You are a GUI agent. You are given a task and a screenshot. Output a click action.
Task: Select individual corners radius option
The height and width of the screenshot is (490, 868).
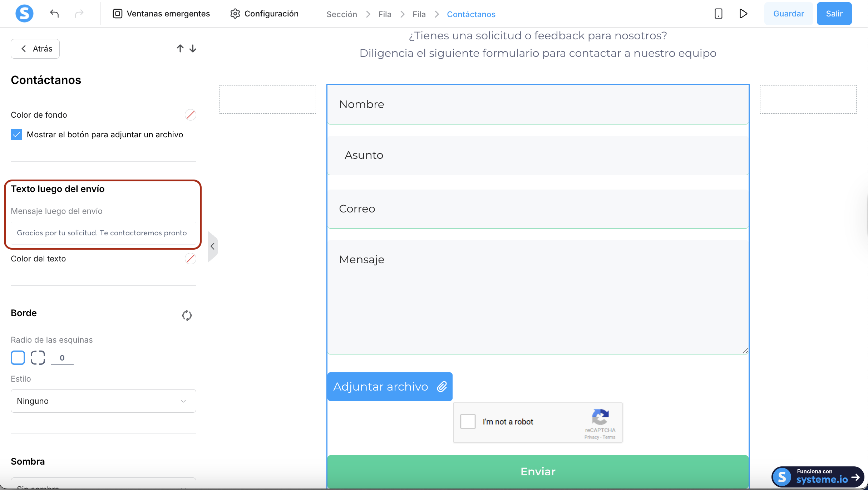tap(38, 358)
